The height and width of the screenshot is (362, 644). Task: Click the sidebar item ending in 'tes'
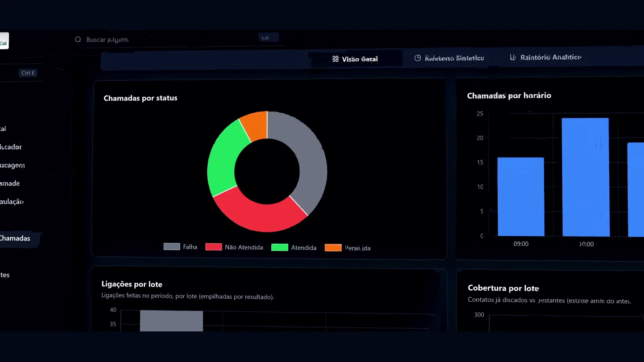[5, 275]
